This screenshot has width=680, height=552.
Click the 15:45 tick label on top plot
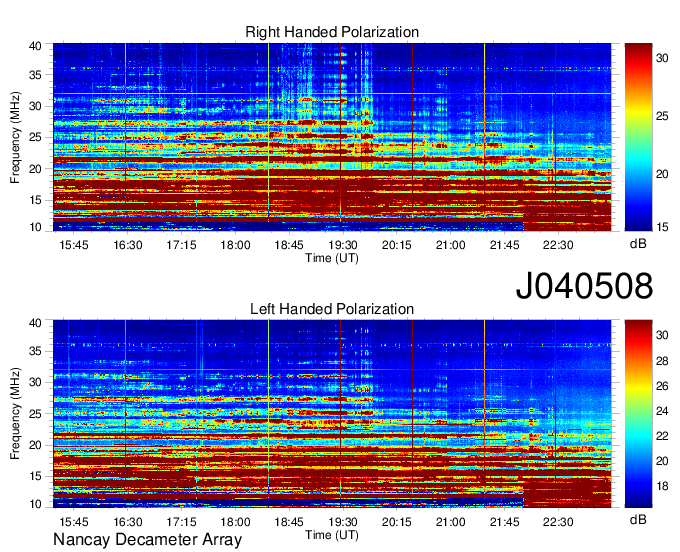(74, 245)
